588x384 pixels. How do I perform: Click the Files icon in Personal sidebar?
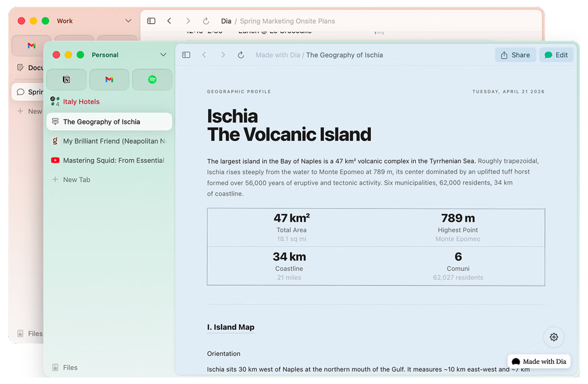click(55, 368)
